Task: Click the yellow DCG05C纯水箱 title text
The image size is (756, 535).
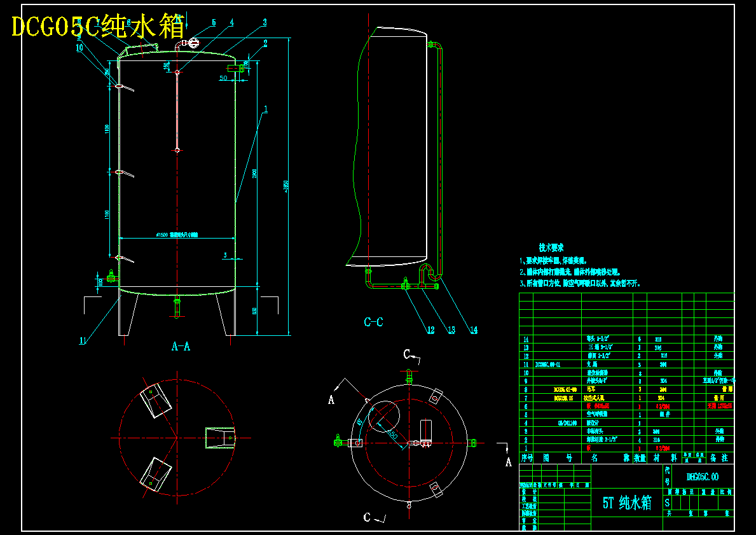Action: (x=98, y=27)
